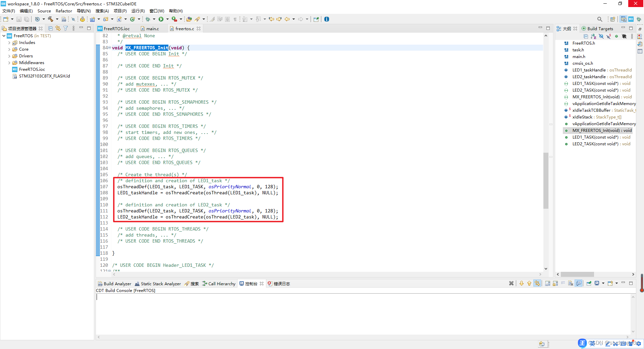Run the application using the green Run icon

pyautogui.click(x=161, y=19)
